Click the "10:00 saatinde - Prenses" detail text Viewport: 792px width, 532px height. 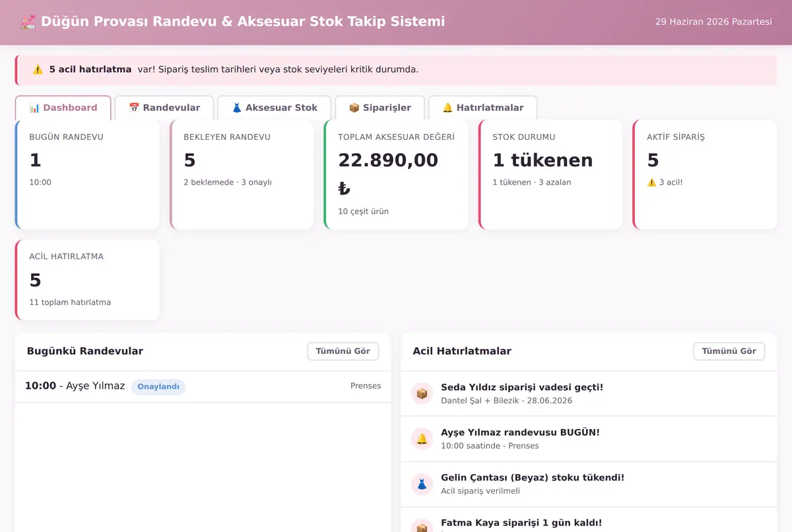click(490, 446)
